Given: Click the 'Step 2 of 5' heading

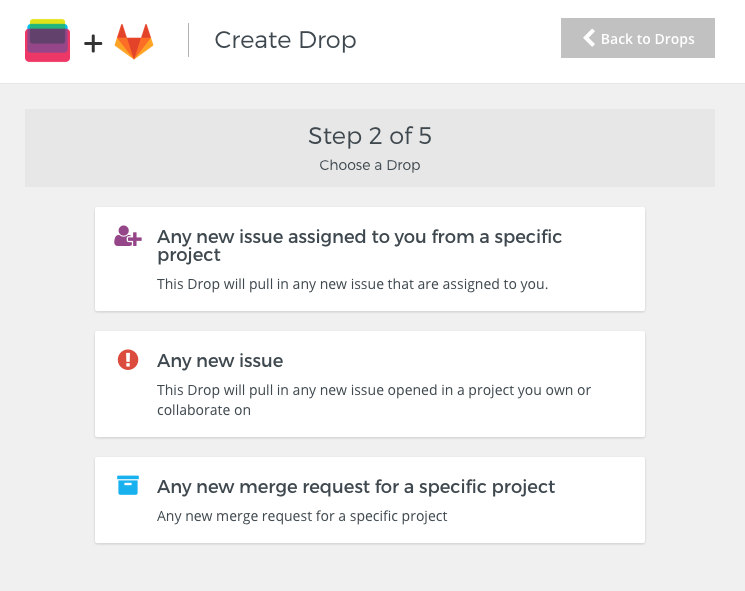Looking at the screenshot, I should pos(370,136).
